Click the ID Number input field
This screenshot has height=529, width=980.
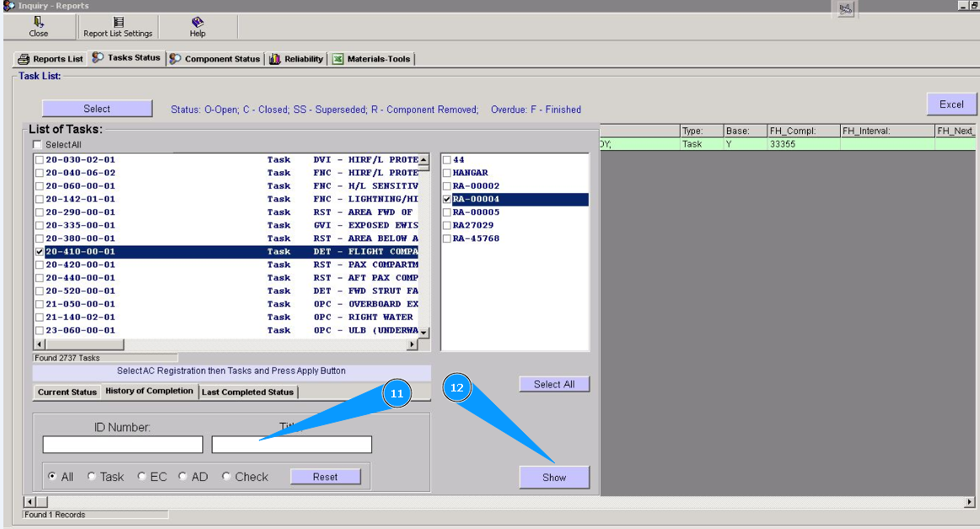[x=123, y=445]
